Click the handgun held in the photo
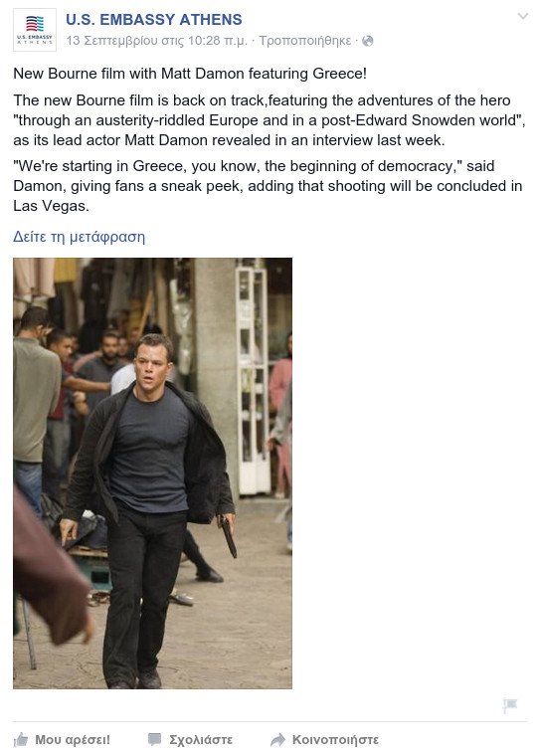This screenshot has width=538, height=756. coord(228,536)
